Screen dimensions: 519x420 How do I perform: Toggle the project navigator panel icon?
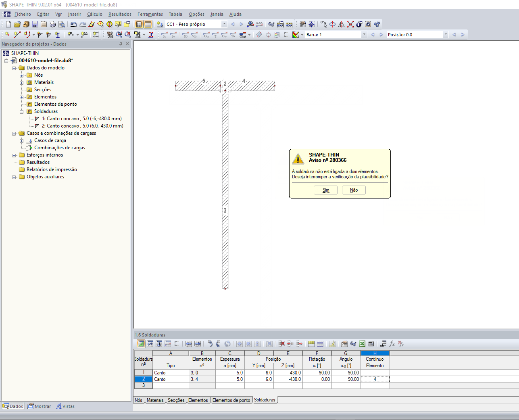139,24
